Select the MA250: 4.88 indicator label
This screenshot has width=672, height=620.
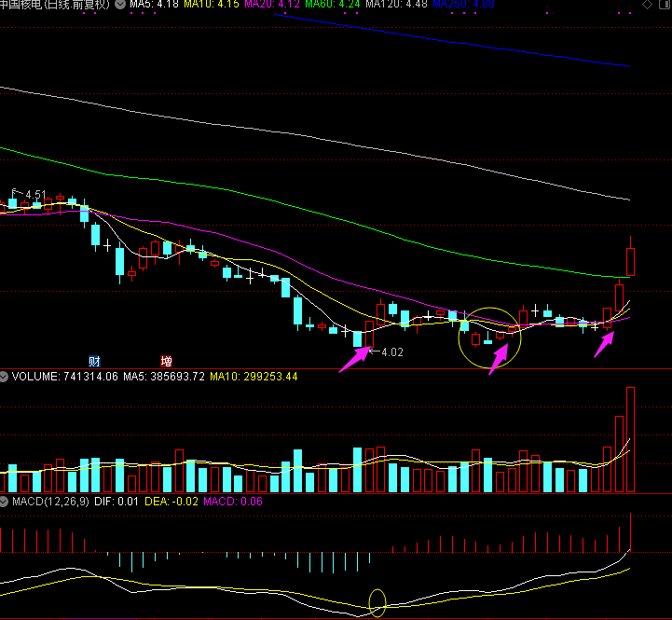pyautogui.click(x=464, y=5)
